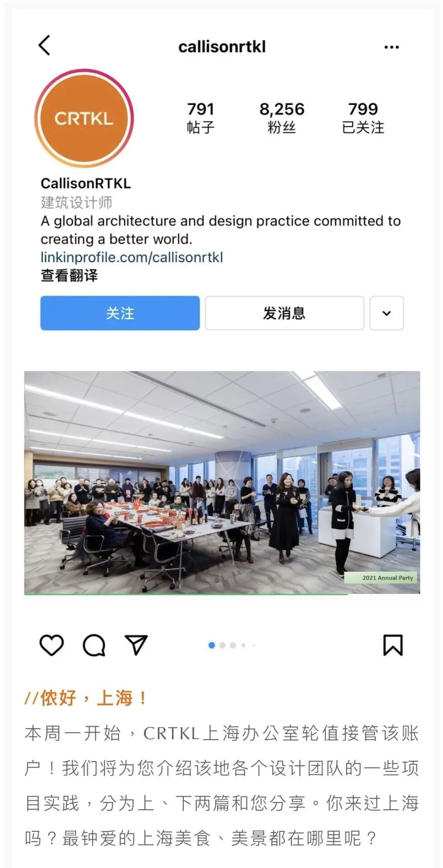Share post with paper plane icon

point(136,645)
